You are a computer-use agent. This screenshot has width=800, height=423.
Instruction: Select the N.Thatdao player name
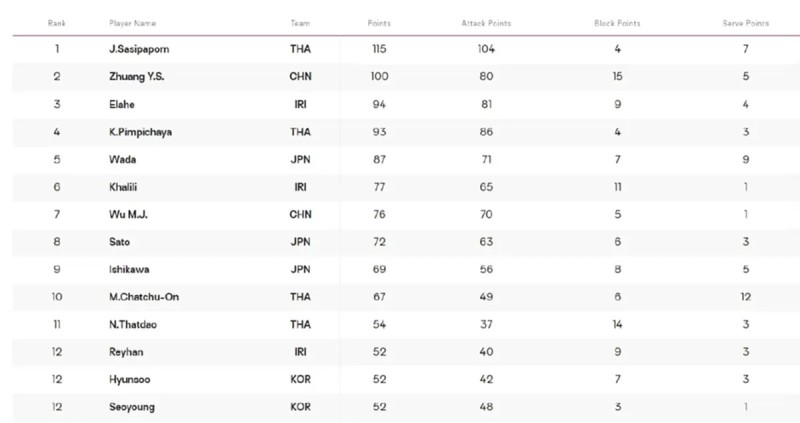pos(133,325)
